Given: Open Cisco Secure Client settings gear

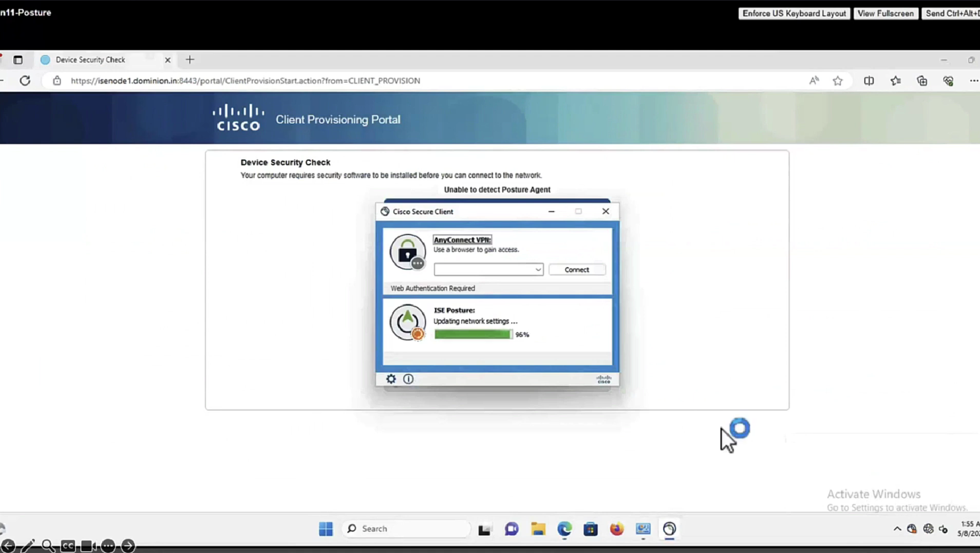Looking at the screenshot, I should click(391, 379).
